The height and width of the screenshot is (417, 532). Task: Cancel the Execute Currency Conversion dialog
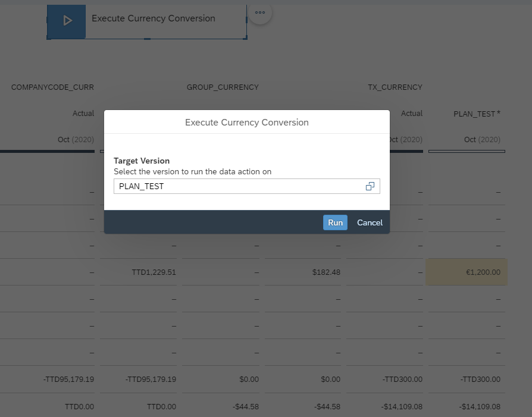[x=370, y=222]
